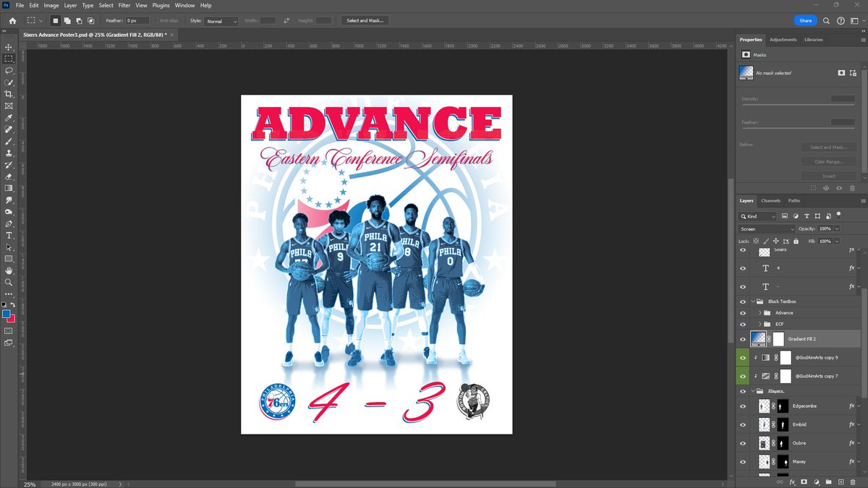Select the Spot Healing Brush tool
The width and height of the screenshot is (868, 488).
(x=9, y=129)
